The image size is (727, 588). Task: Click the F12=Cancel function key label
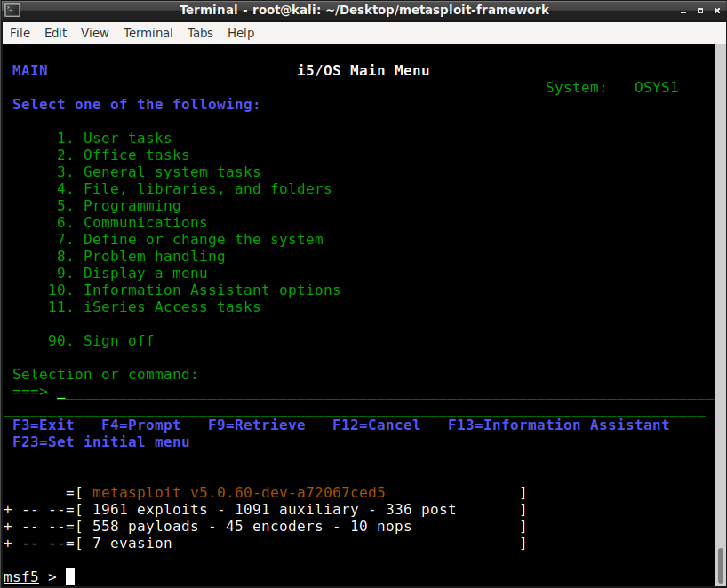tap(377, 425)
